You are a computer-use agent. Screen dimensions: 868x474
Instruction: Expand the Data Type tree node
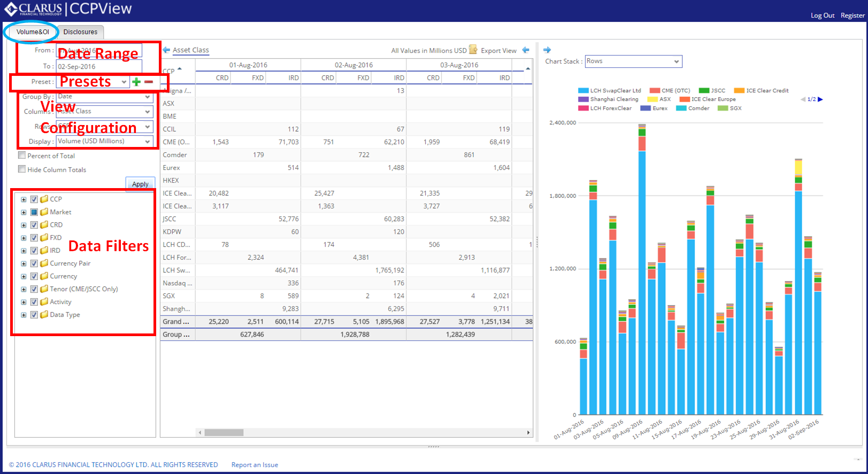(24, 315)
